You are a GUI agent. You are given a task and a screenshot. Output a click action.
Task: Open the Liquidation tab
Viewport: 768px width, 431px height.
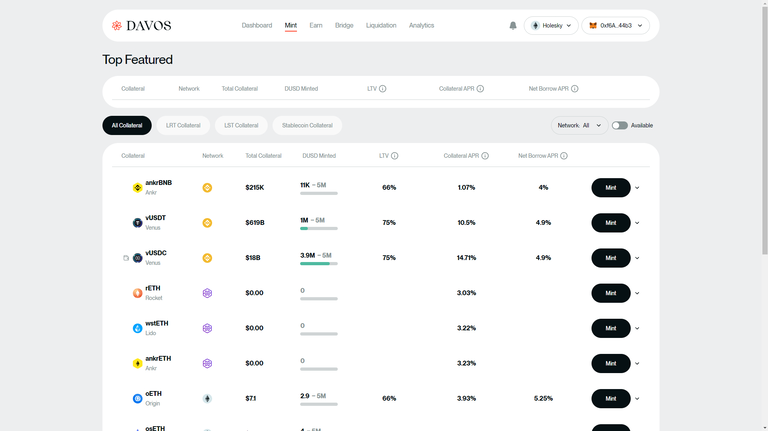point(381,25)
